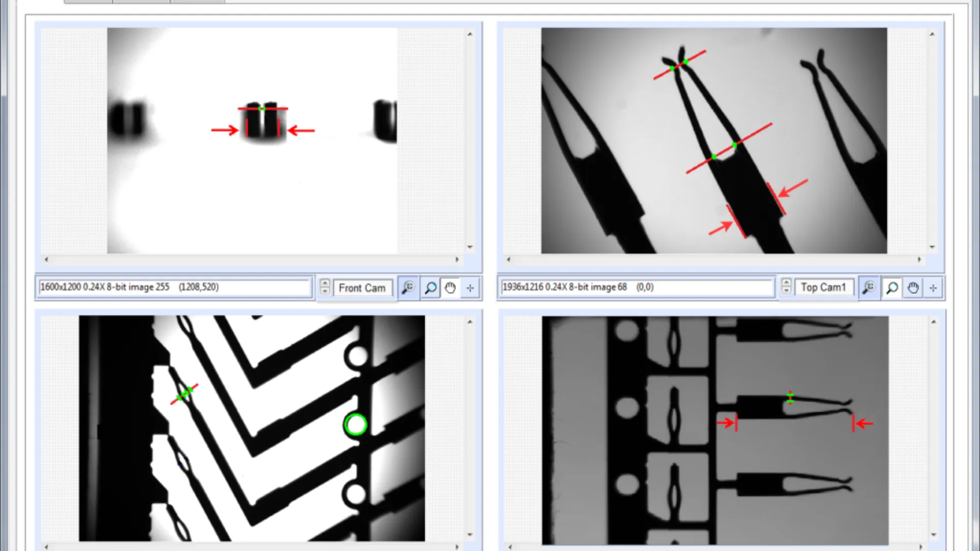This screenshot has height=551, width=980.
Task: Click the bottom-right lead frame camera image
Action: pyautogui.click(x=715, y=430)
